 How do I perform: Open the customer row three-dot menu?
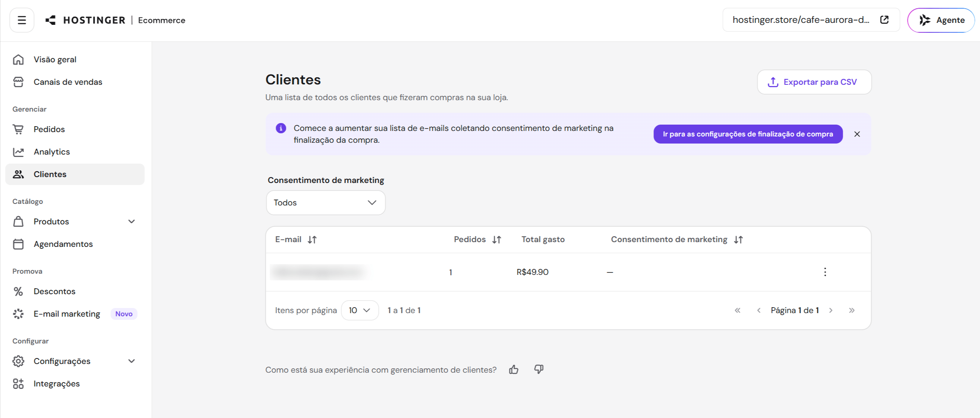point(825,272)
